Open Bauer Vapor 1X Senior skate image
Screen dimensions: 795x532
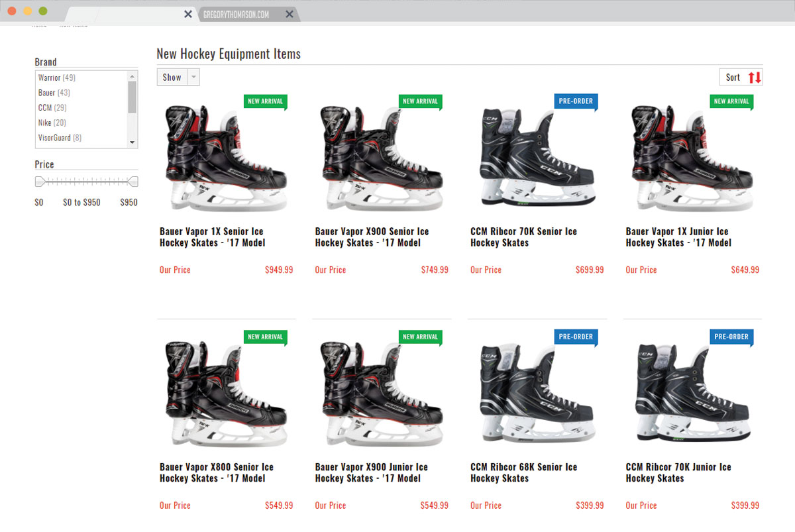(x=226, y=159)
